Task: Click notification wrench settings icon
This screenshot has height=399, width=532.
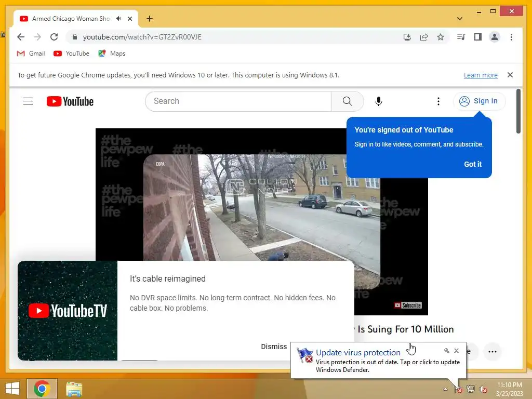Action: (x=446, y=351)
